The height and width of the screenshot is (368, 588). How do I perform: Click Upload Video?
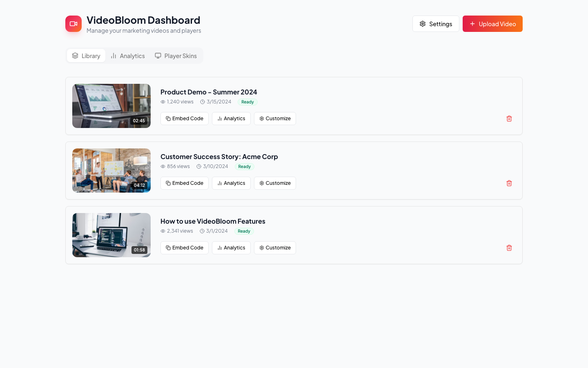pos(492,24)
